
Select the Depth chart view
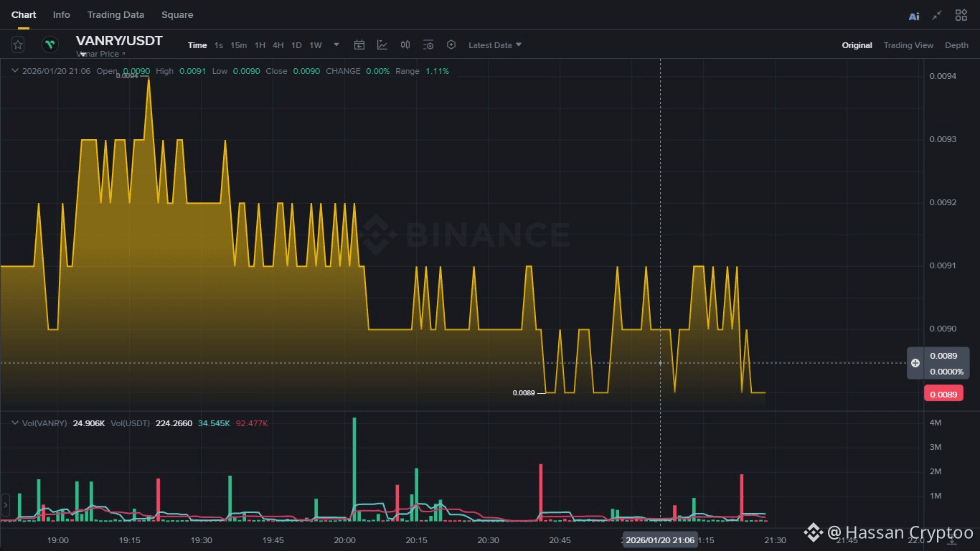point(956,45)
